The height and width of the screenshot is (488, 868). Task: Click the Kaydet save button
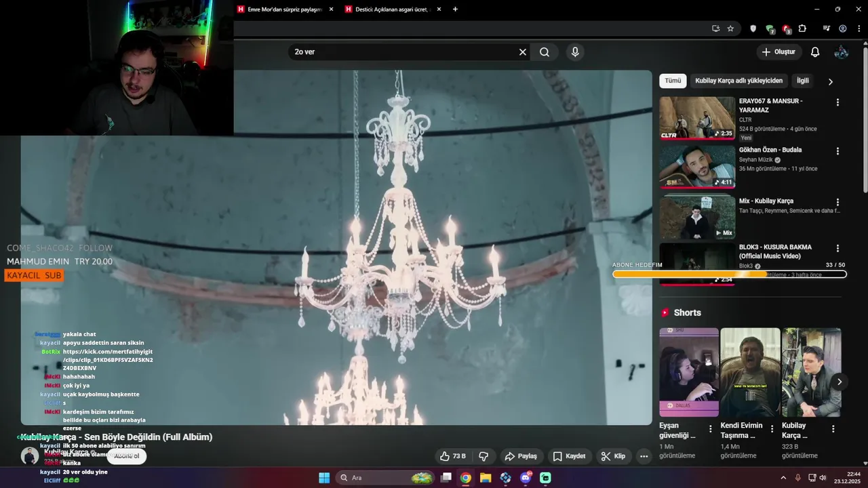pos(569,456)
